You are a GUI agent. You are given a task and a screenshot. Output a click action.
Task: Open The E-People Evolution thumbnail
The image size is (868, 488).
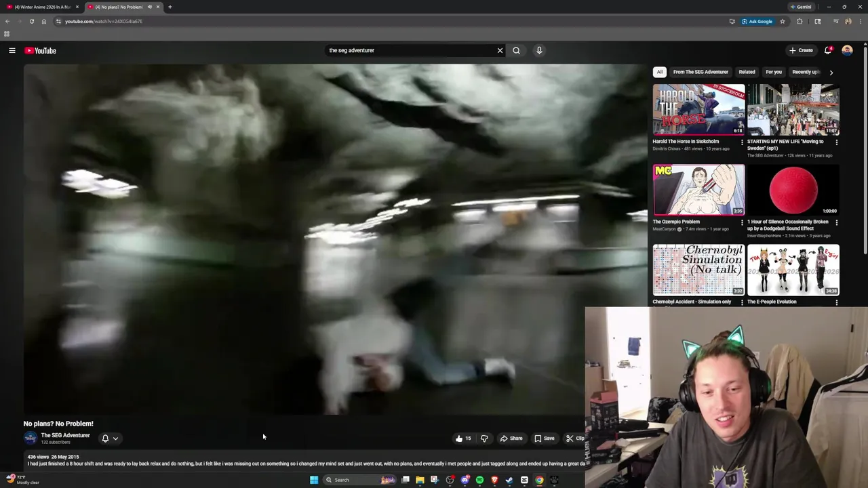click(x=793, y=270)
